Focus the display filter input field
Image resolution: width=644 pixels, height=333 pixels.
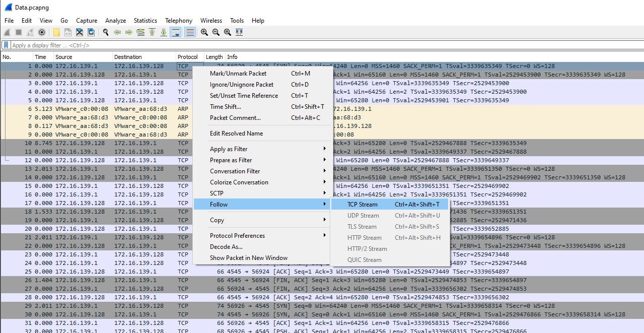click(x=326, y=45)
